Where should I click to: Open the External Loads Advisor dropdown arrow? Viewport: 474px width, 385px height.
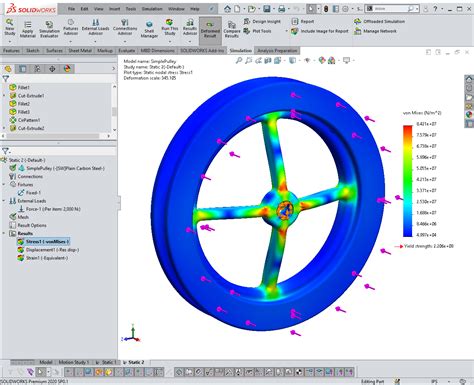tap(95, 42)
